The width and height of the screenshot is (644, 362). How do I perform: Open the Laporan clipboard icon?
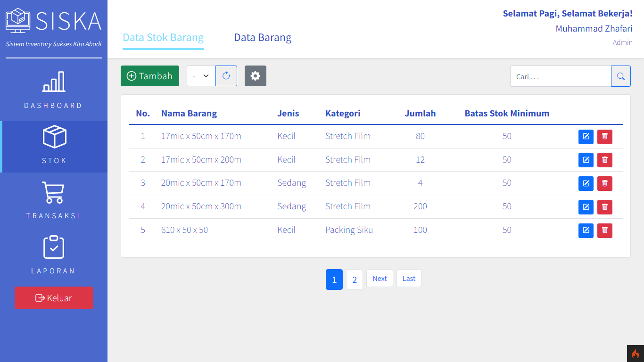click(54, 247)
